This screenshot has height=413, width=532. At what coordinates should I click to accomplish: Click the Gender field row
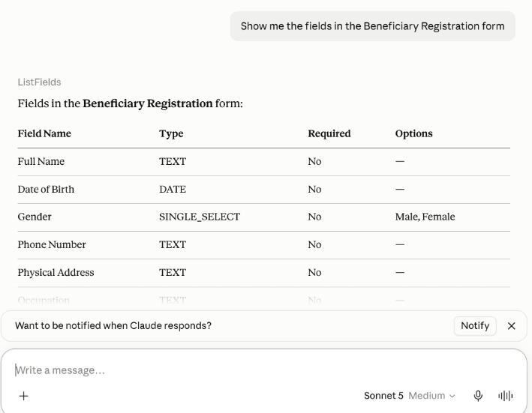(x=264, y=217)
